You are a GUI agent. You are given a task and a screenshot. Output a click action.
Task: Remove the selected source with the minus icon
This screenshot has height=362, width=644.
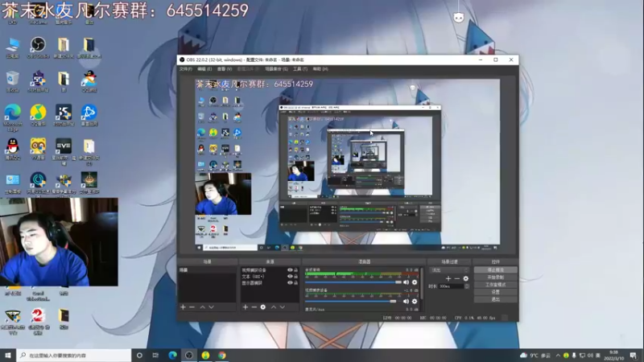[254, 307]
